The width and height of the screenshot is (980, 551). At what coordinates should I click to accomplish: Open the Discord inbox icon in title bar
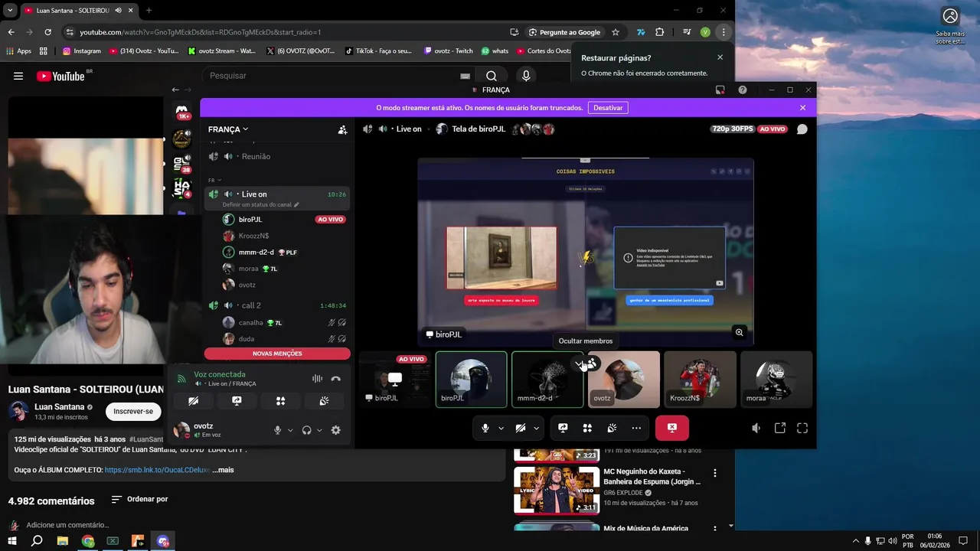pyautogui.click(x=720, y=90)
